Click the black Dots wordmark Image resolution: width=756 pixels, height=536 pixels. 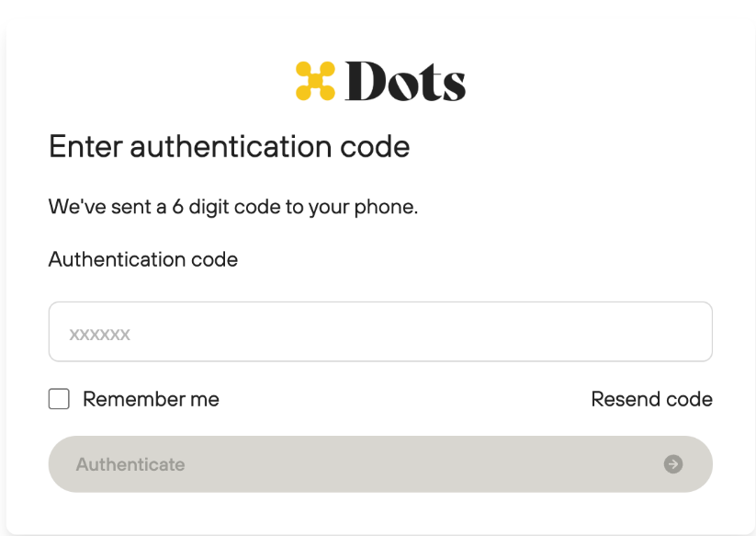pos(405,81)
